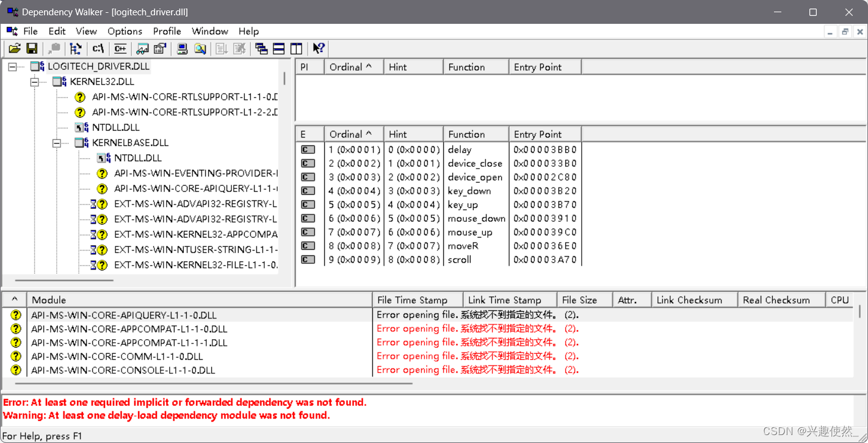Select LOGITECH_DRIVER.DLL in the tree
Screen dimensions: 868x443
point(98,66)
